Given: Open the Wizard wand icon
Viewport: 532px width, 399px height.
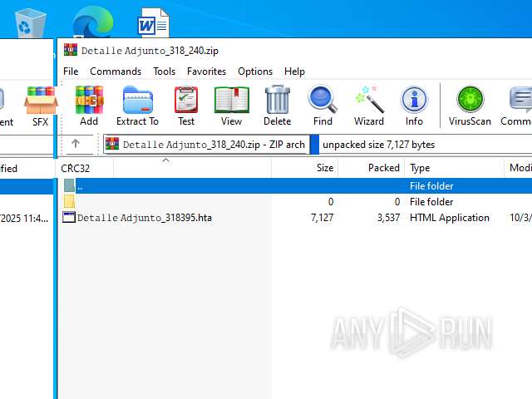Looking at the screenshot, I should 369,99.
